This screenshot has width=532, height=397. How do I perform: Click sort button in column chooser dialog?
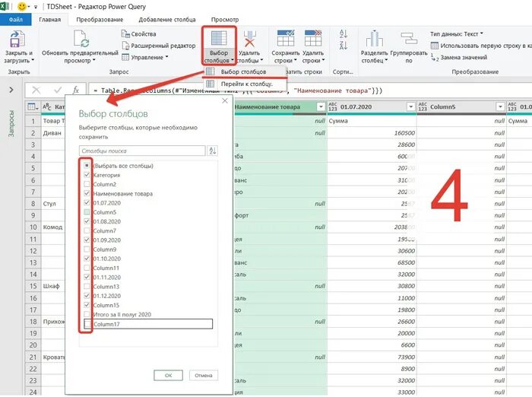(212, 151)
